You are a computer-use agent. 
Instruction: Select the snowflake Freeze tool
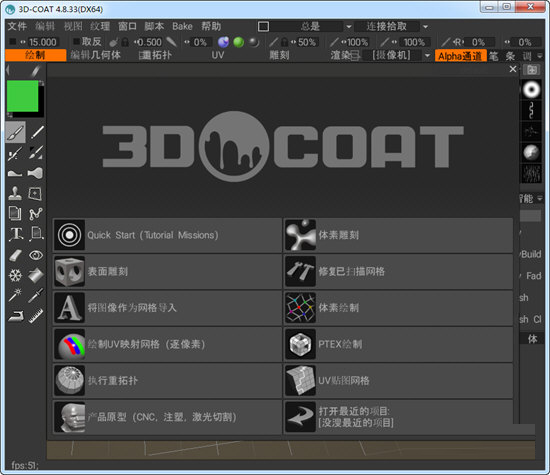tap(15, 275)
